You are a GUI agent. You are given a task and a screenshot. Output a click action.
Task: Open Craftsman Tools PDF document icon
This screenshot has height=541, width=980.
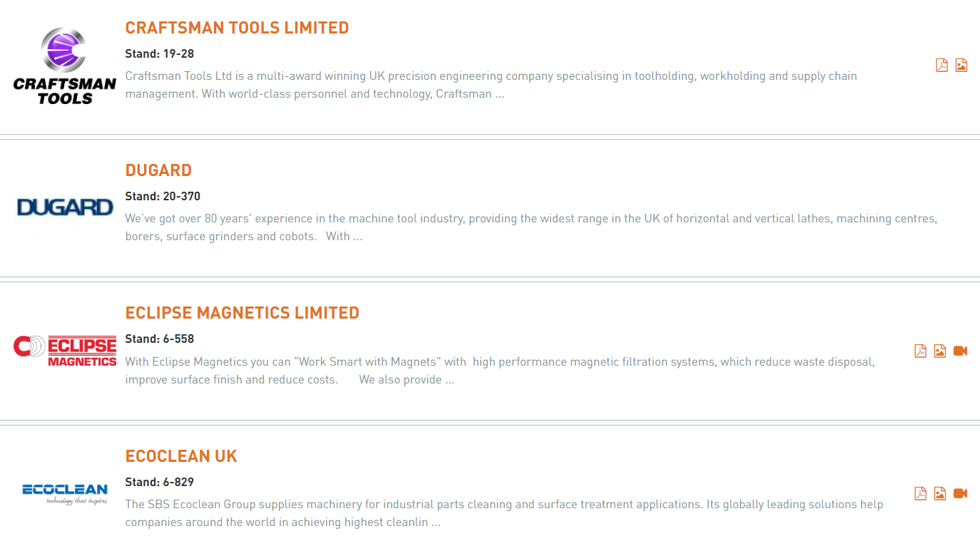click(941, 65)
